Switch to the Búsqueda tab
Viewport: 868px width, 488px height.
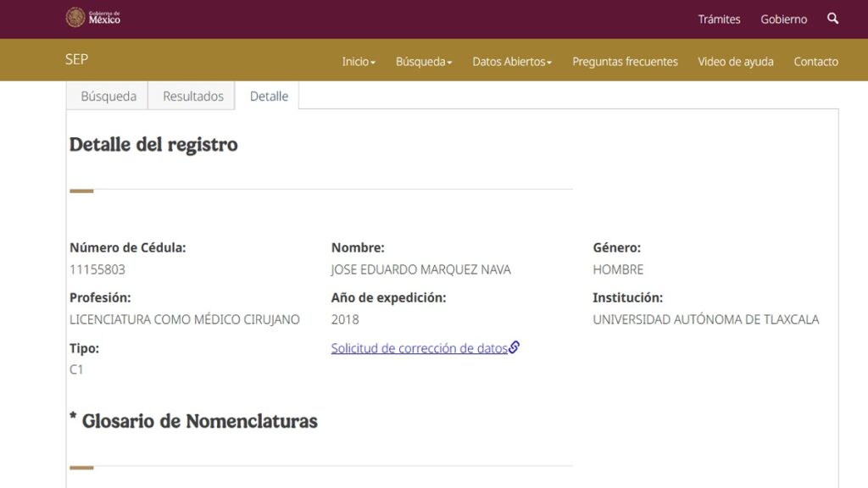[108, 97]
